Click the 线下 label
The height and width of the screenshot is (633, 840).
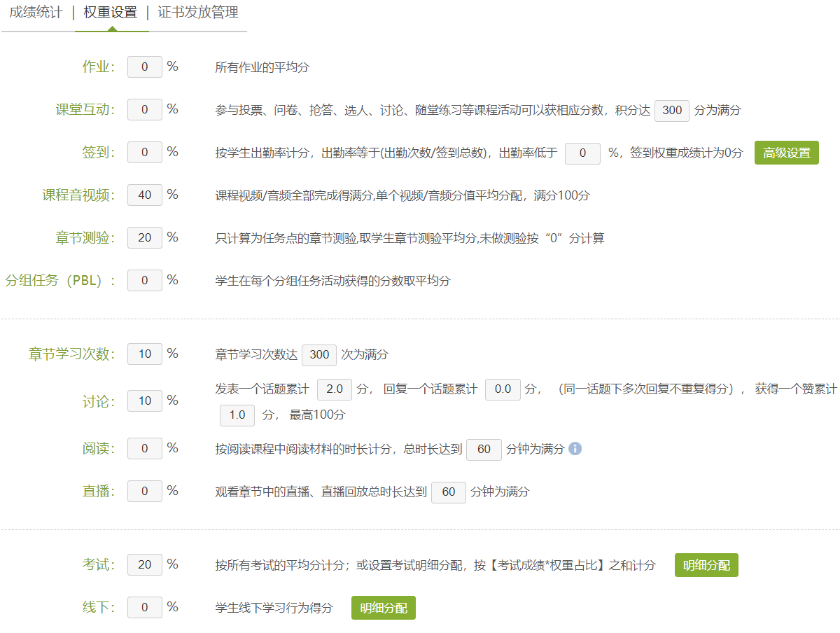coord(99,607)
